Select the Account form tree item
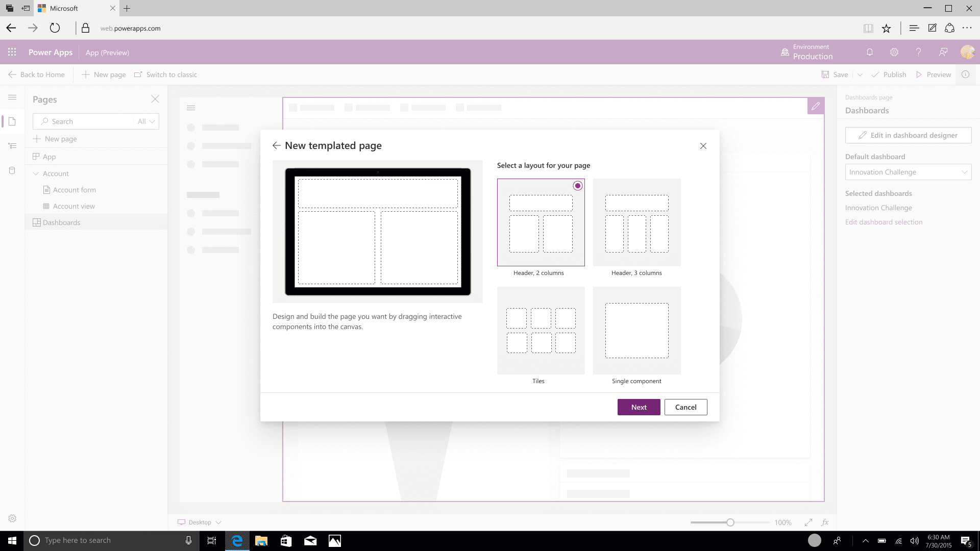The width and height of the screenshot is (980, 551). [x=75, y=190]
